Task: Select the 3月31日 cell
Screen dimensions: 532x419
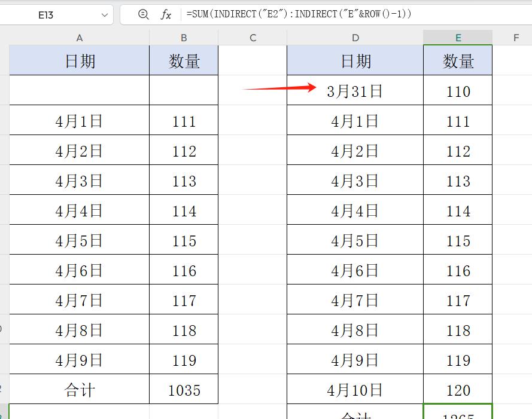Action: pos(355,90)
